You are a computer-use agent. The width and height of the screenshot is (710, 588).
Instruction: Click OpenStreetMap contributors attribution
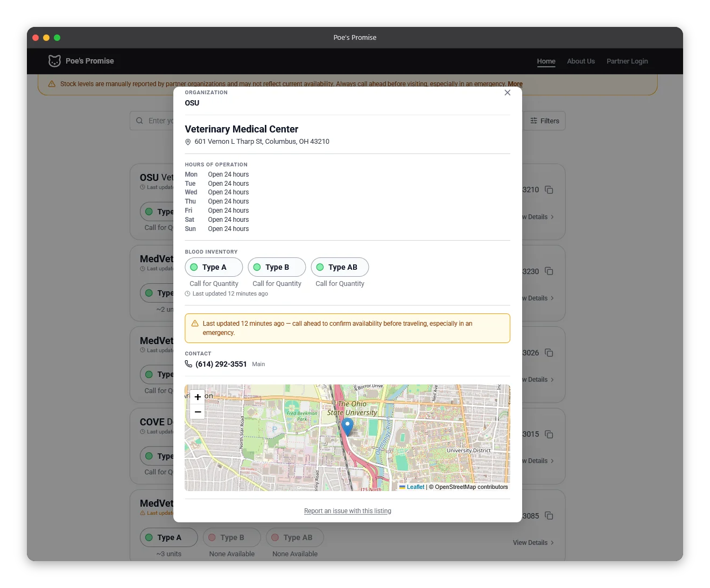pos(471,487)
